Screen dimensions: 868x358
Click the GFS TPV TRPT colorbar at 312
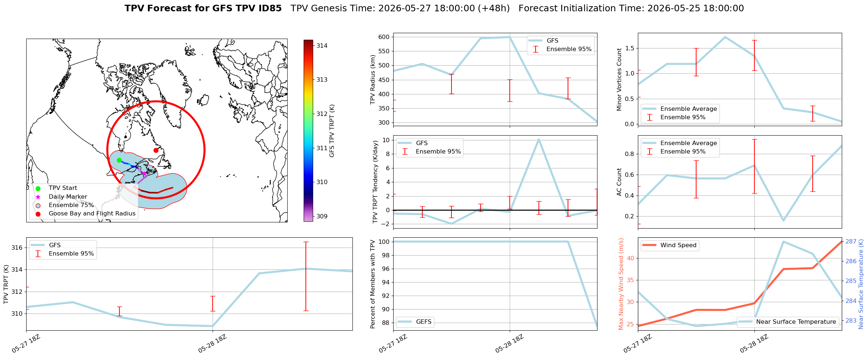point(308,114)
